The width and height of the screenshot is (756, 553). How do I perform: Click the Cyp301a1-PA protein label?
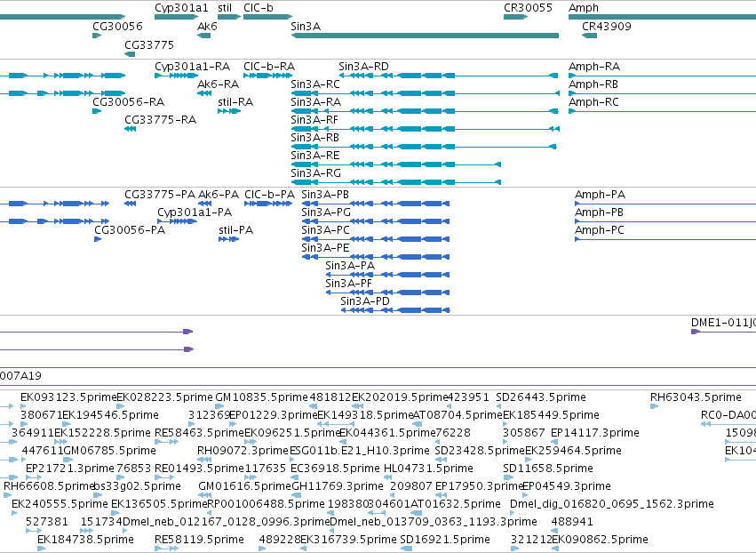195,212
